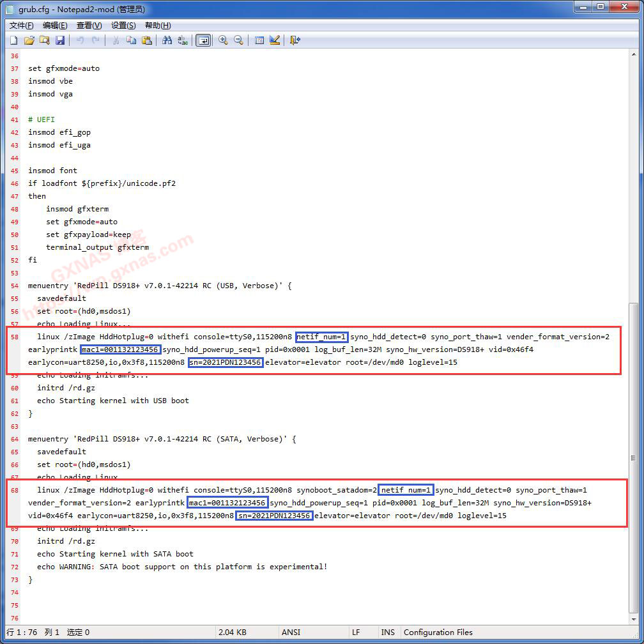
Task: Save grub.cfg with the Save icon
Action: [60, 40]
